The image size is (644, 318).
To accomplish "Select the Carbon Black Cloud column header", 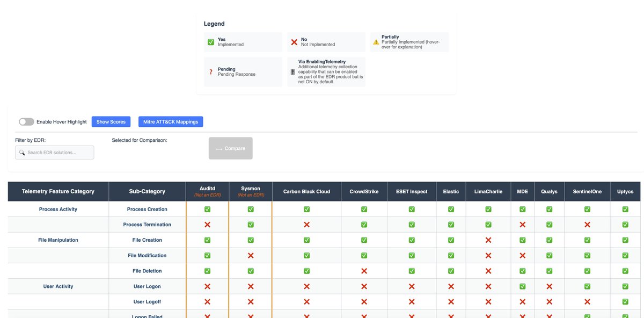I will tap(306, 191).
